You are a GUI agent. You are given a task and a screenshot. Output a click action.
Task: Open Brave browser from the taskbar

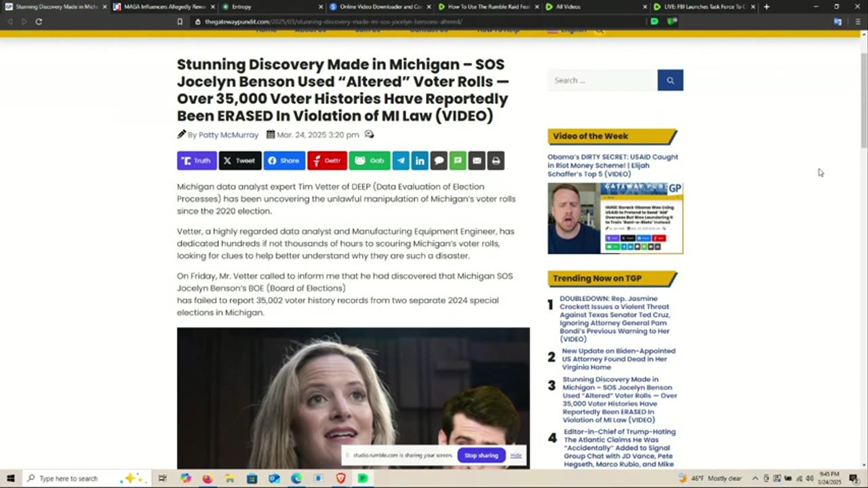(x=340, y=479)
